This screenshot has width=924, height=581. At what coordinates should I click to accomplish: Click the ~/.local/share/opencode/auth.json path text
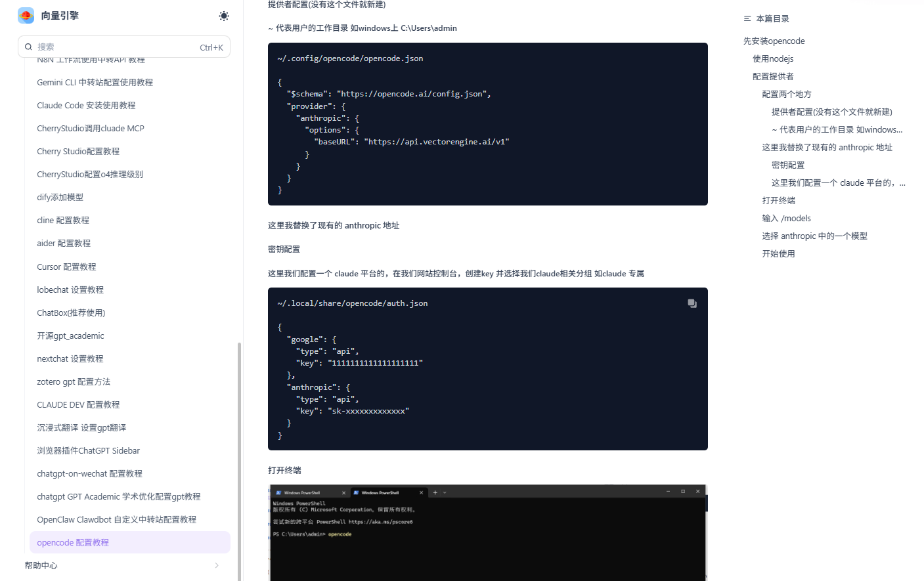tap(353, 303)
